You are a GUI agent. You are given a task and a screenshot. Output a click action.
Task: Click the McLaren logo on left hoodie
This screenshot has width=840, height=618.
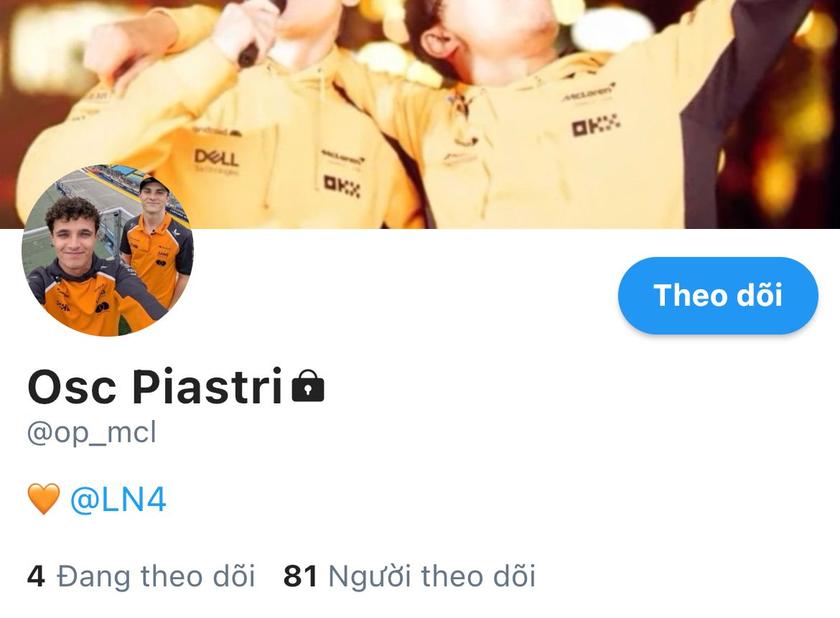(x=342, y=157)
